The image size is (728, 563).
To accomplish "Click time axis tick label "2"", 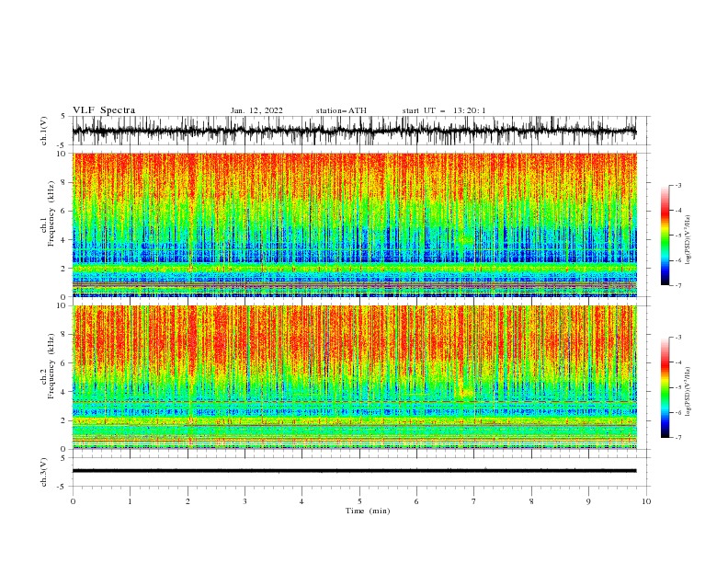I will [188, 501].
